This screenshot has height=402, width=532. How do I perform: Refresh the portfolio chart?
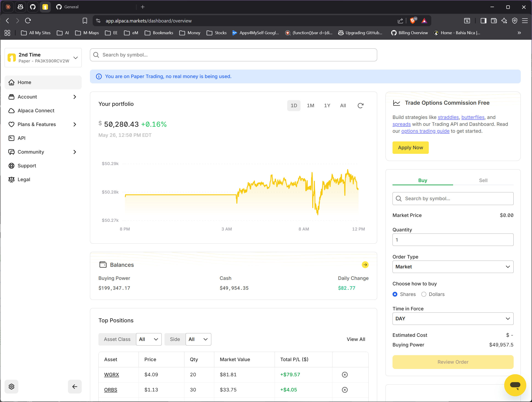[x=360, y=105]
